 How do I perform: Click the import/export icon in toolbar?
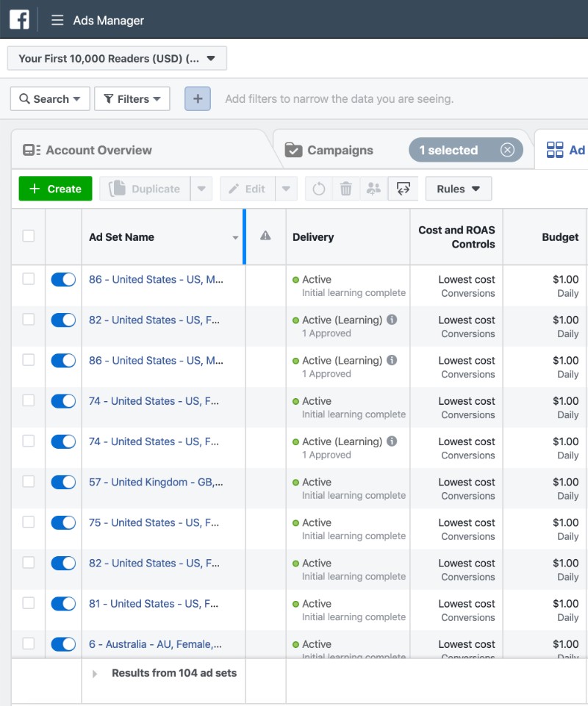coord(403,189)
